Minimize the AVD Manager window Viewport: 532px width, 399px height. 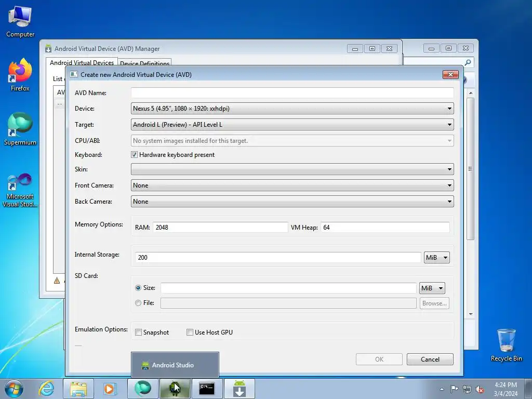(x=355, y=48)
